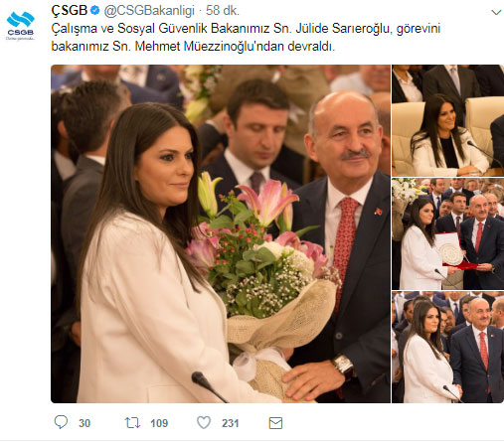The height and width of the screenshot is (443, 504).
Task: Open the ÇSGB account name link
Action: tap(70, 11)
